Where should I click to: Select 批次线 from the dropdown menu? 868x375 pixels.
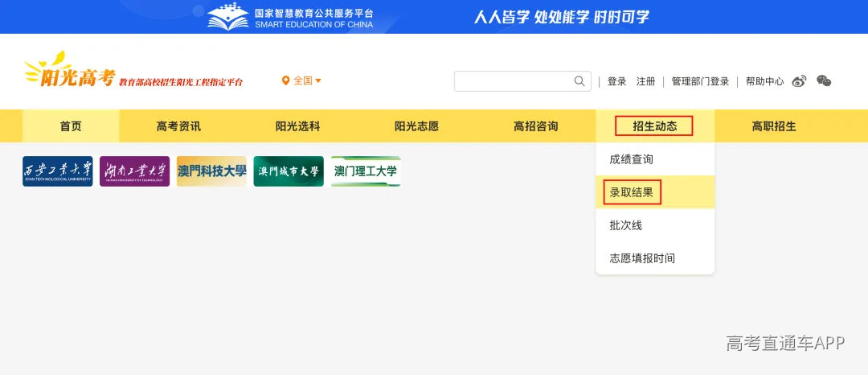pyautogui.click(x=655, y=225)
